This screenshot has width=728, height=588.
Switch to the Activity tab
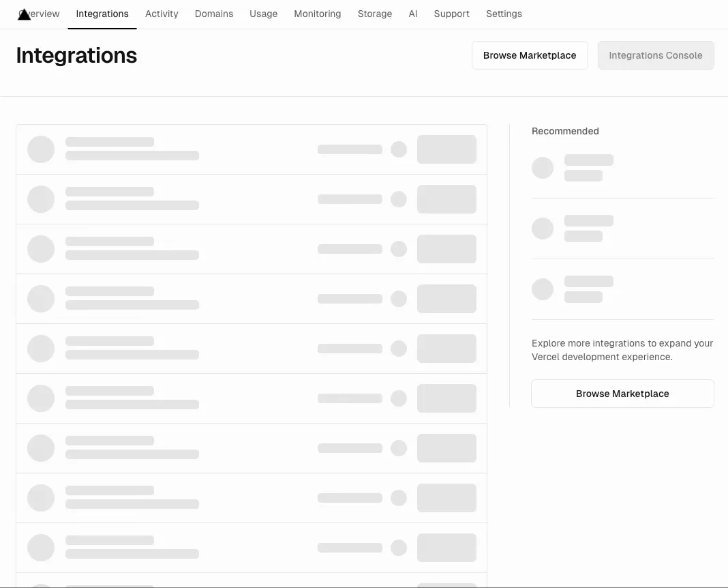162,14
